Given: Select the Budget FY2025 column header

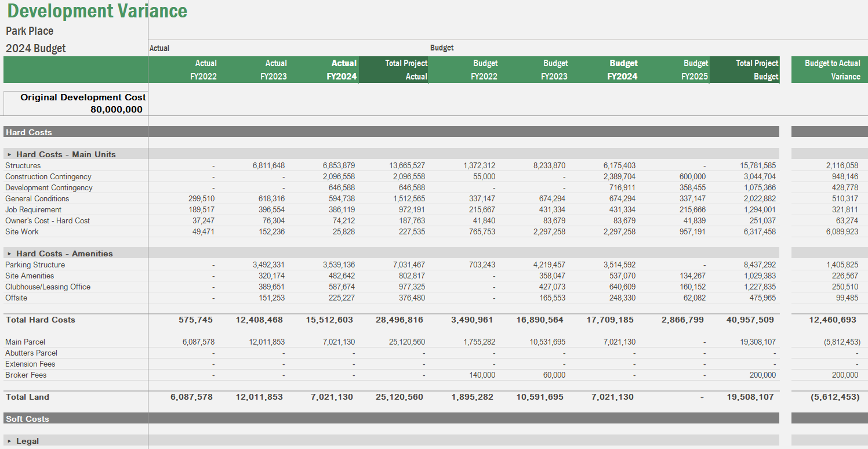Looking at the screenshot, I should pyautogui.click(x=695, y=70).
